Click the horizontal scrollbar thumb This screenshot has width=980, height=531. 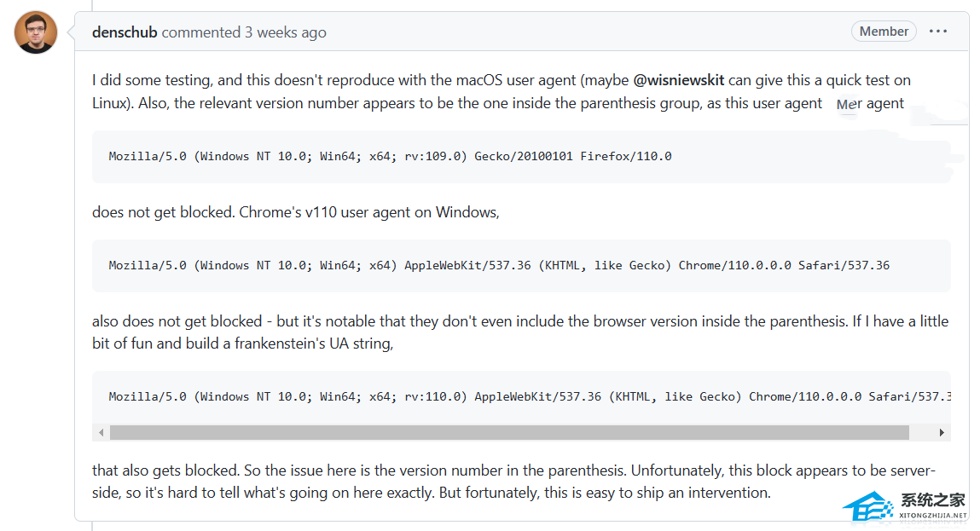[x=509, y=432]
